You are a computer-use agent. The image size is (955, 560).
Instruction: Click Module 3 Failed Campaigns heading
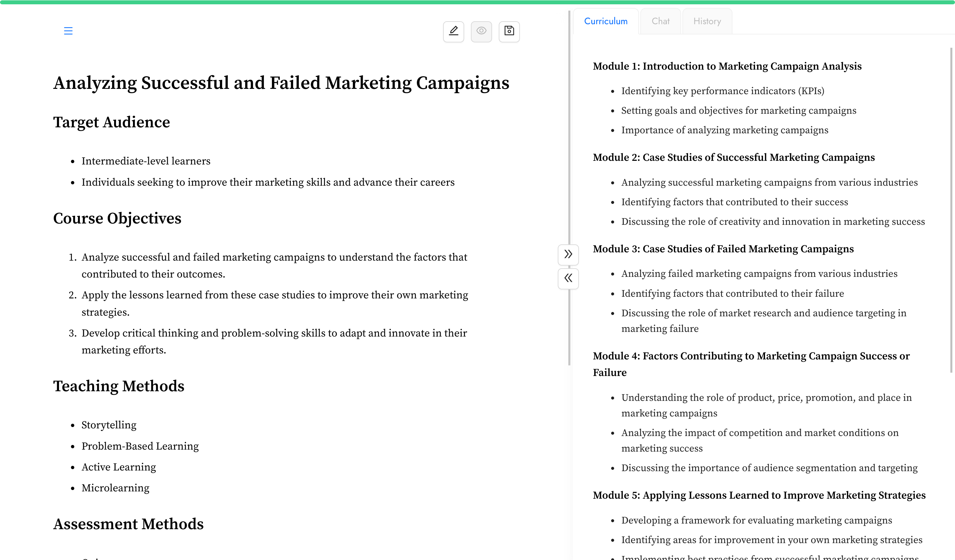tap(723, 249)
